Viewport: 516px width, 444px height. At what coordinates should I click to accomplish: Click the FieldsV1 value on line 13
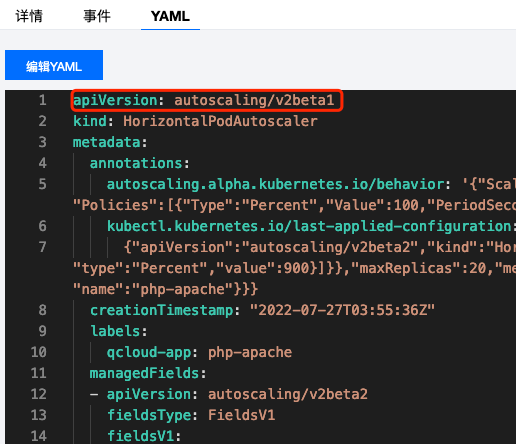click(242, 415)
